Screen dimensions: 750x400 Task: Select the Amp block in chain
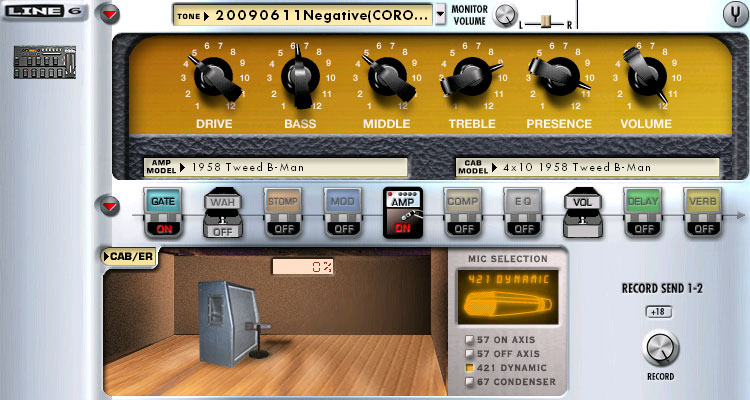point(403,202)
